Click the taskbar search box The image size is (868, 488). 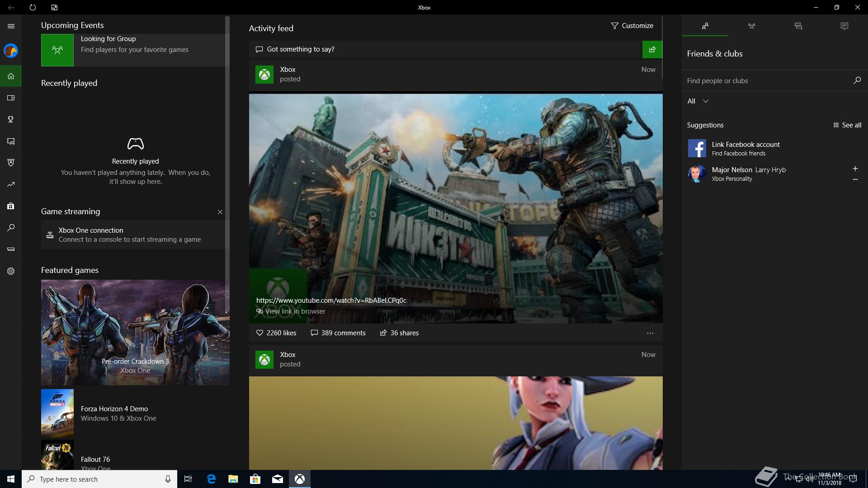(x=99, y=479)
